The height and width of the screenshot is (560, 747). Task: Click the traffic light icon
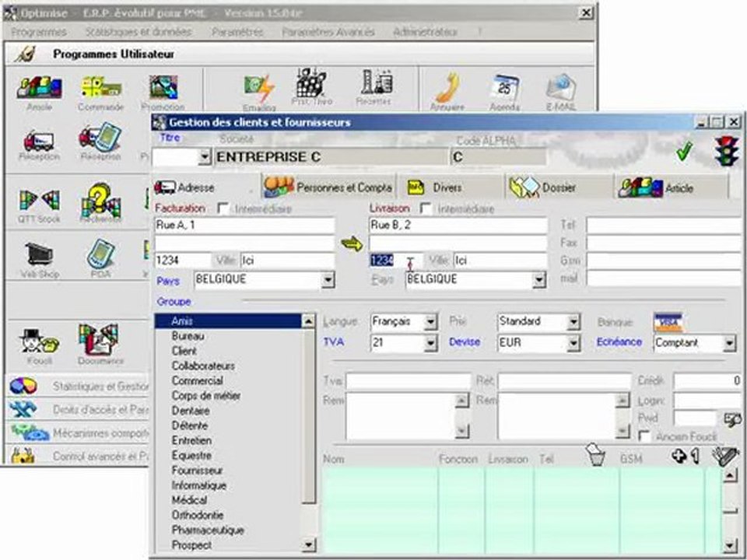[727, 151]
